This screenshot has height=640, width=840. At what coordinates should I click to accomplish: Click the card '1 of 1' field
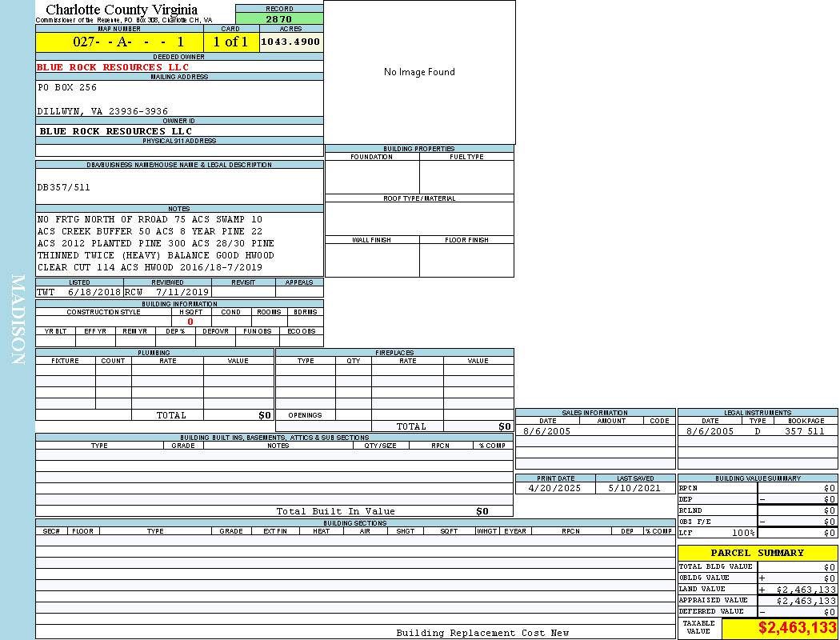(230, 42)
